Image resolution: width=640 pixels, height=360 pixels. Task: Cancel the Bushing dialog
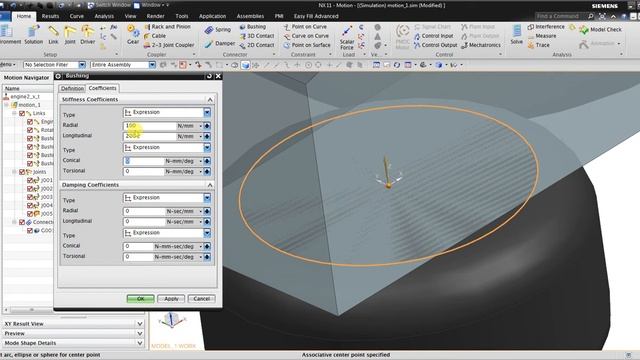pyautogui.click(x=202, y=299)
